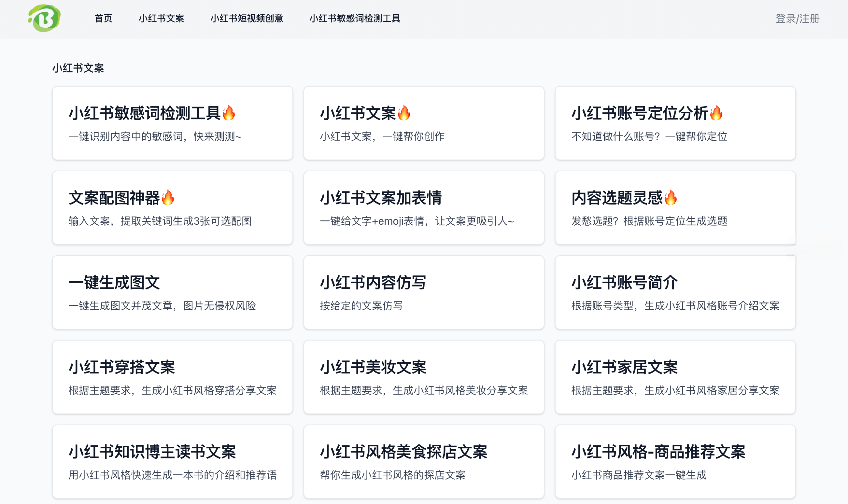Image resolution: width=848 pixels, height=504 pixels.
Task: Open the 内容选题灵感 card title
Action: tap(617, 198)
